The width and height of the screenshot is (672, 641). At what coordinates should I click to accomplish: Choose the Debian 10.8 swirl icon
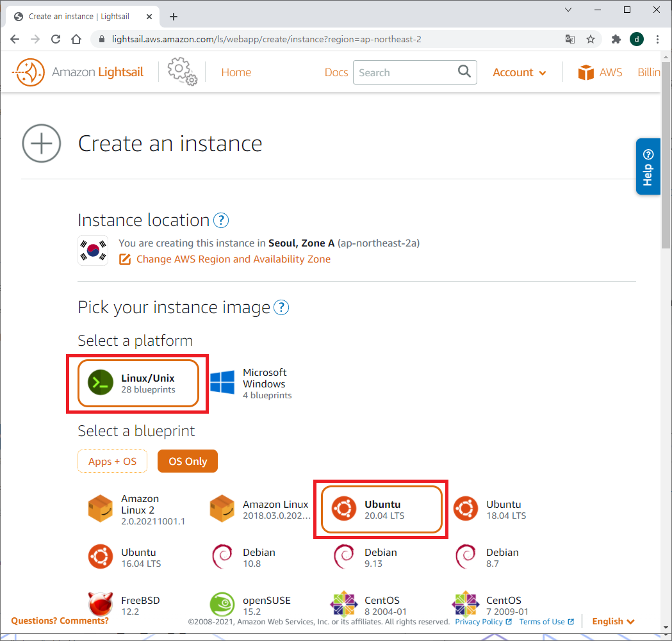(222, 556)
